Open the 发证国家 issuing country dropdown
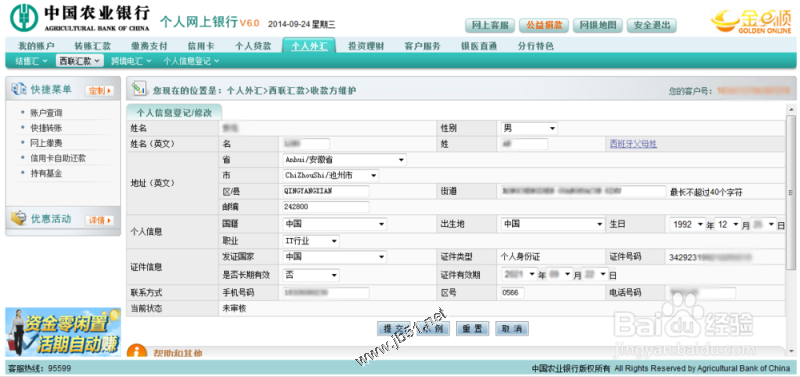 334,257
